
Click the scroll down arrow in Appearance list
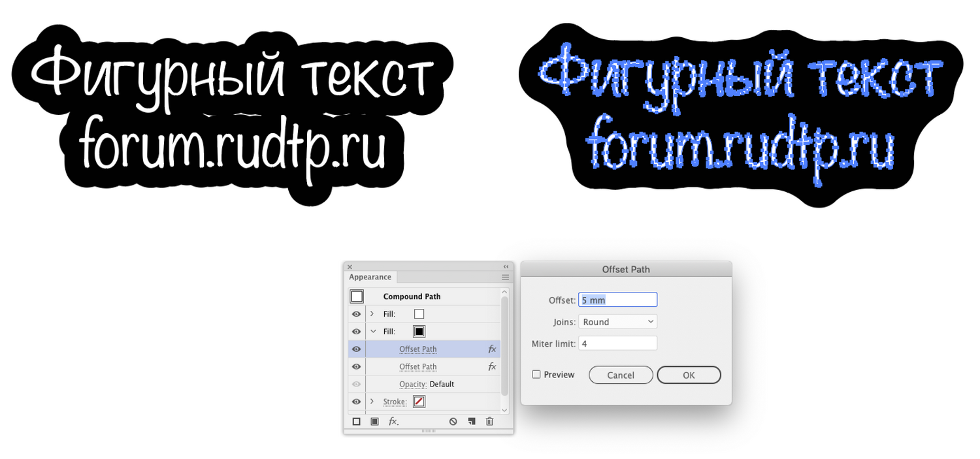pyautogui.click(x=504, y=410)
